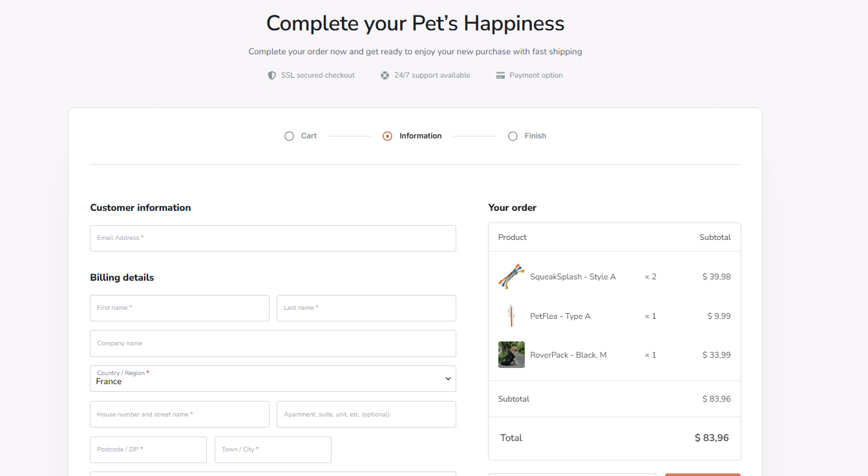Click the PetFlea product thumbnail
This screenshot has width=868, height=476.
click(x=511, y=316)
